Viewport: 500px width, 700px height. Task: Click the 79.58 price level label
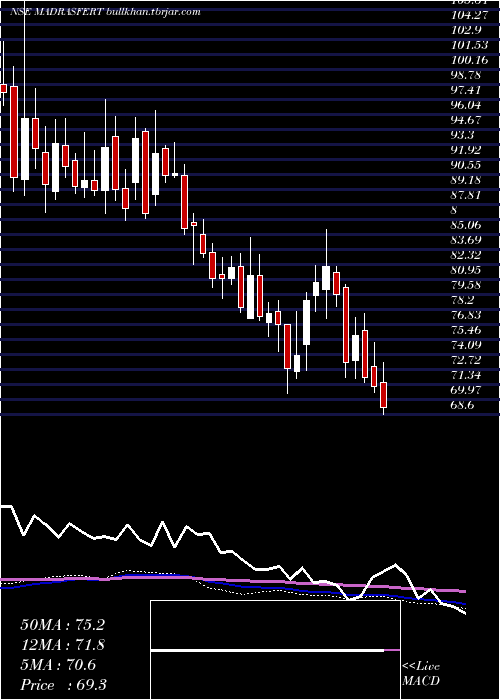point(466,285)
